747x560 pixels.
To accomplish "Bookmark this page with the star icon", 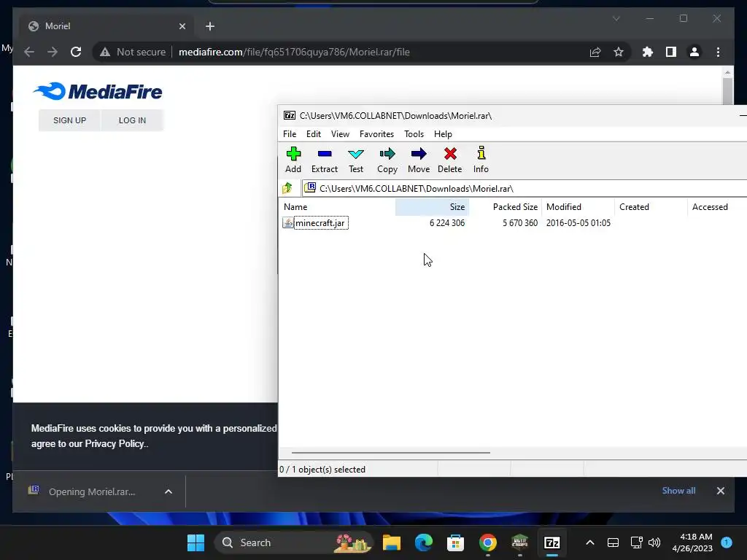I will (619, 52).
